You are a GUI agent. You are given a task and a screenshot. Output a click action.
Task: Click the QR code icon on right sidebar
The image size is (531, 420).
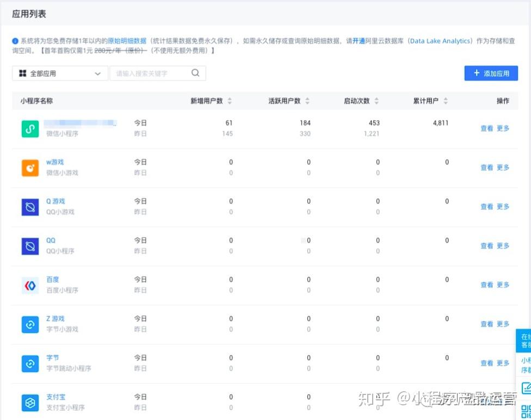526,411
